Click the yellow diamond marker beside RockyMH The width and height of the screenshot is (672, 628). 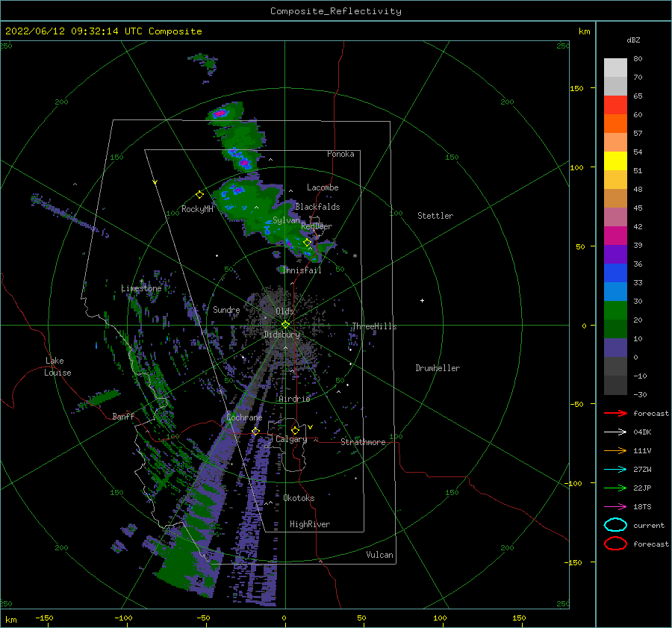click(x=199, y=195)
